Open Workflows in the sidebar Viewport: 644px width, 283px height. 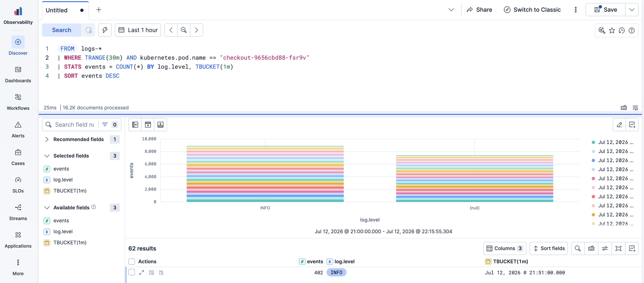(18, 102)
